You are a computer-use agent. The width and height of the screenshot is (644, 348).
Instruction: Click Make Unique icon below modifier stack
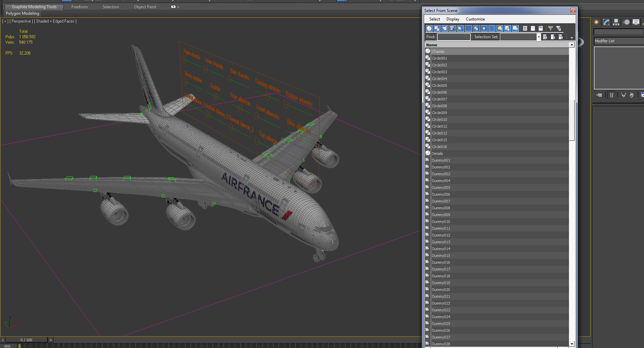click(624, 95)
